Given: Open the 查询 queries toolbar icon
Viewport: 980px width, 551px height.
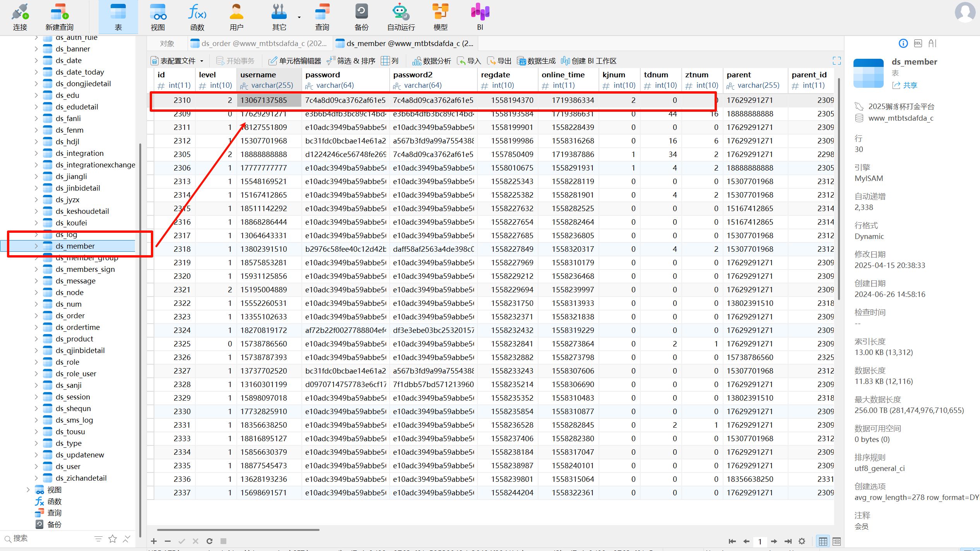Looking at the screenshot, I should point(322,17).
